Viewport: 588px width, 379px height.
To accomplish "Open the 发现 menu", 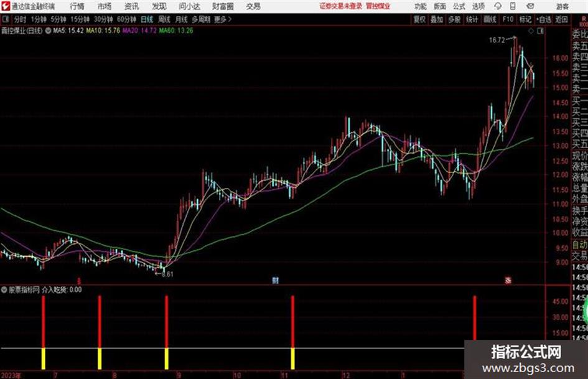I will coord(159,6).
